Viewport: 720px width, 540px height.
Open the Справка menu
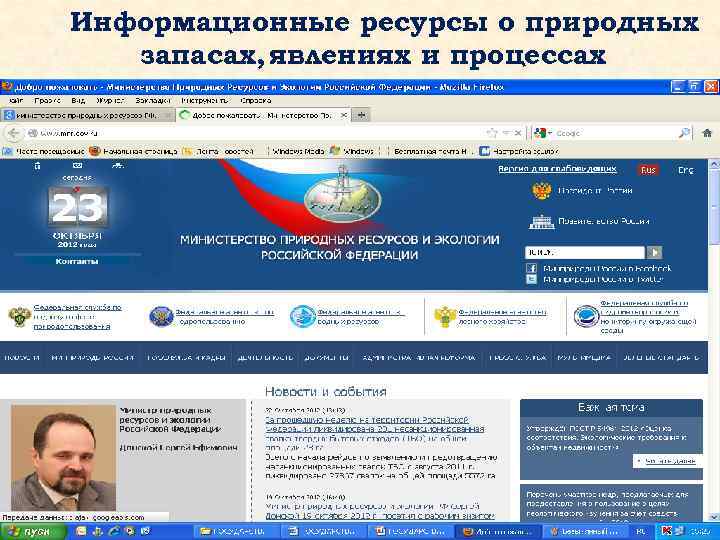[x=256, y=101]
